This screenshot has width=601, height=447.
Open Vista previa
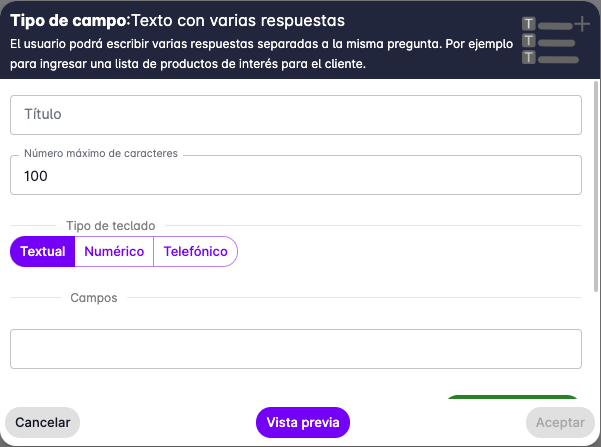(303, 423)
